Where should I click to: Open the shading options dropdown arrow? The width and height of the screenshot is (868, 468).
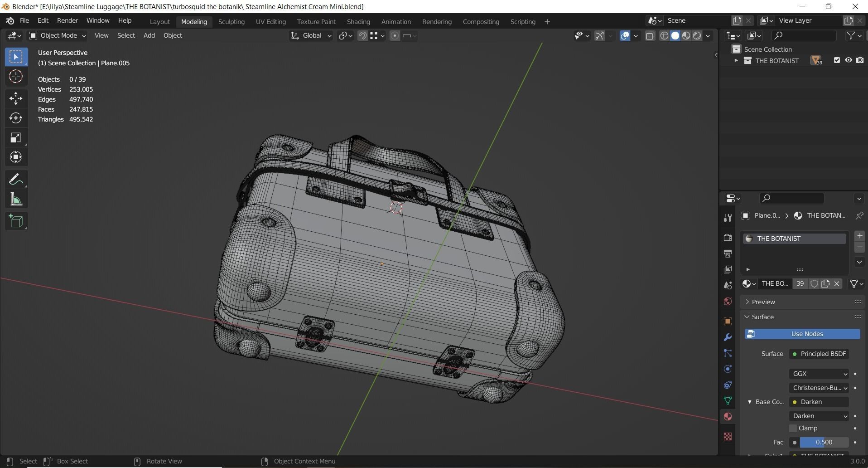pos(708,36)
